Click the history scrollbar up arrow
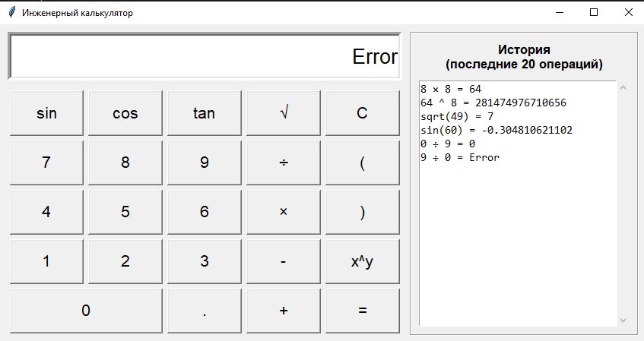 623,87
